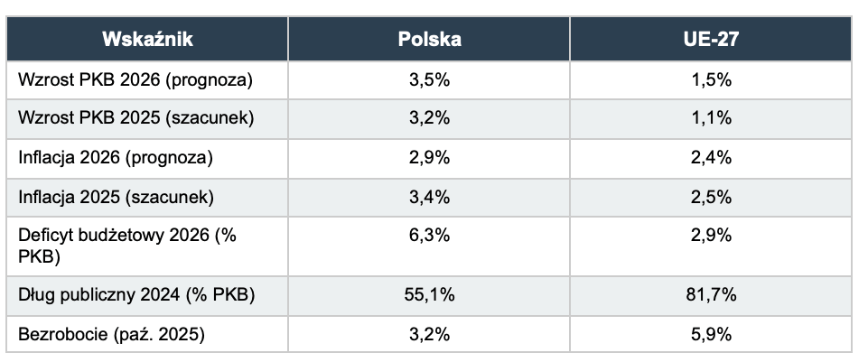Select the Wzrost PKB 2026 (prognoza) label
Image resolution: width=868 pixels, height=362 pixels.
(x=135, y=79)
